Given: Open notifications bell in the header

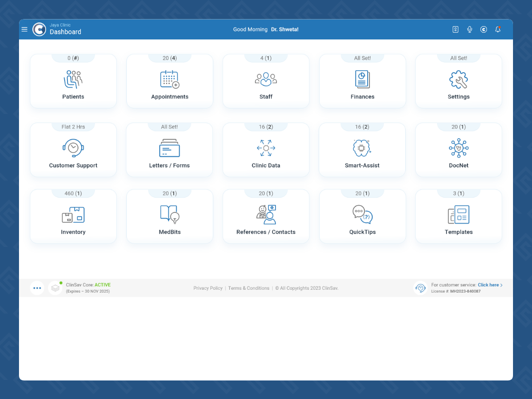Looking at the screenshot, I should pyautogui.click(x=498, y=29).
